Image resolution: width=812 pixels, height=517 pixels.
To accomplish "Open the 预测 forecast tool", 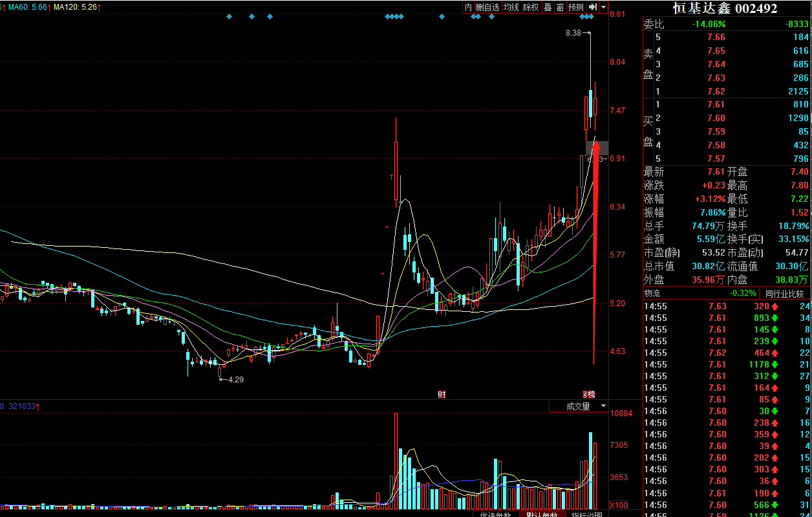I will (x=575, y=7).
